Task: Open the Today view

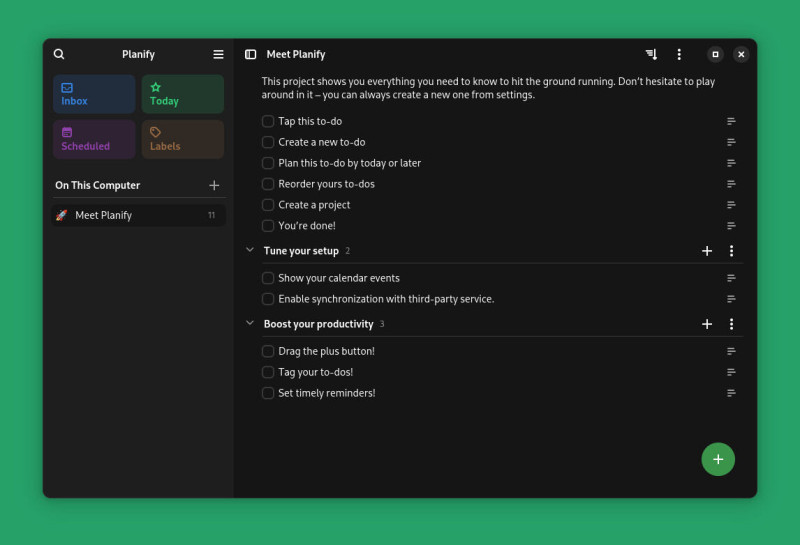Action: click(183, 94)
